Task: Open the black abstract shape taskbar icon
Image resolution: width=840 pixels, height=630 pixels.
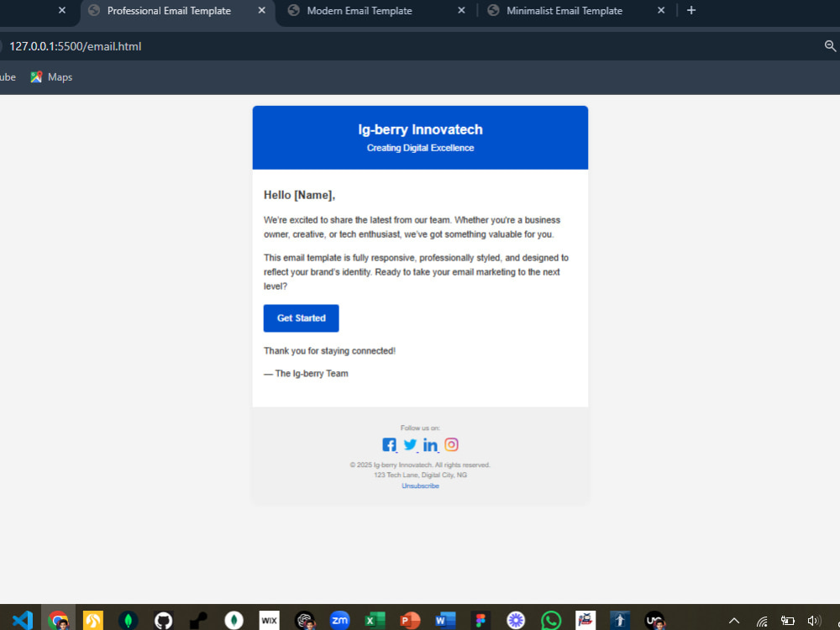Action: (x=199, y=621)
